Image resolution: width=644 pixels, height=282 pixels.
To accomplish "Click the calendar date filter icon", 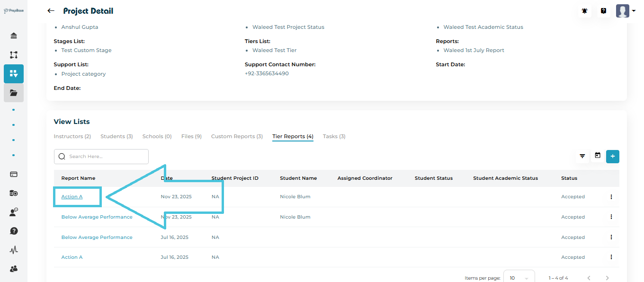I will pyautogui.click(x=598, y=156).
